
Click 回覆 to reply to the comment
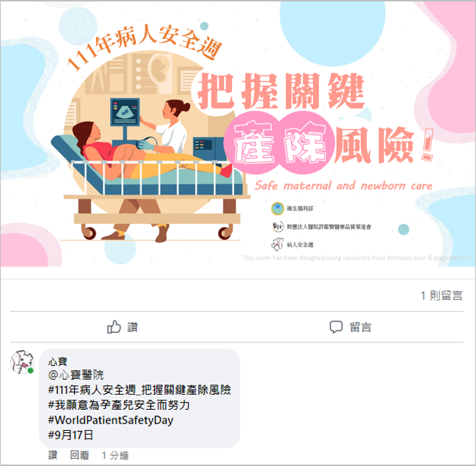tap(79, 455)
